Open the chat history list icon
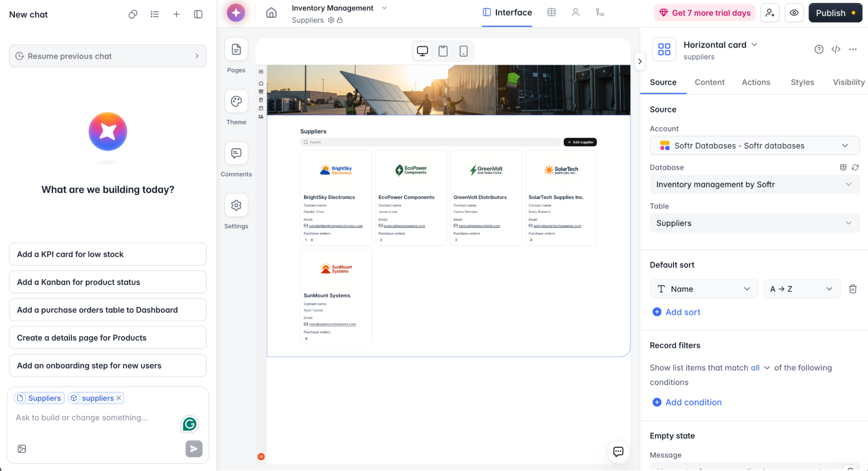 coord(155,14)
